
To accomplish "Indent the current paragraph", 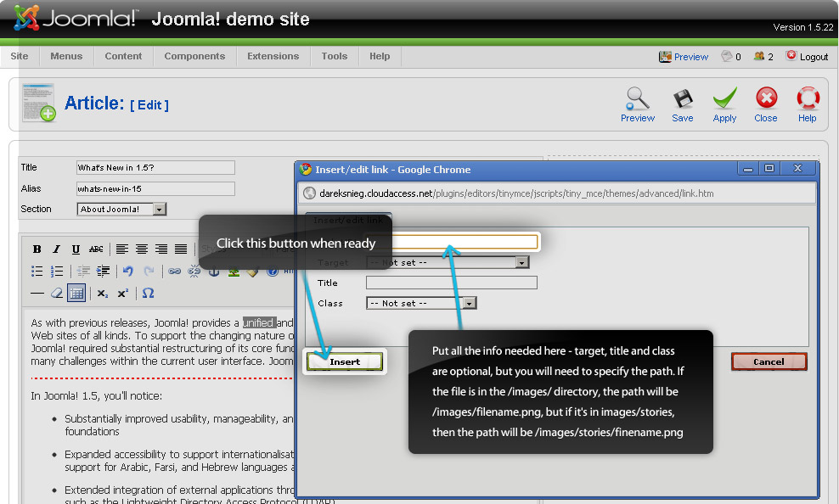I will coord(103,272).
